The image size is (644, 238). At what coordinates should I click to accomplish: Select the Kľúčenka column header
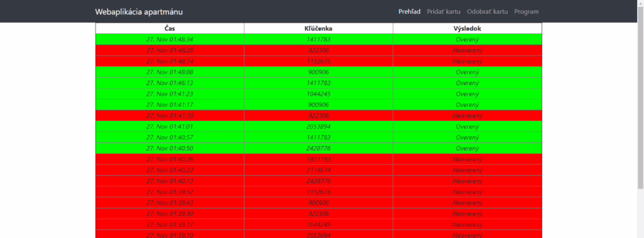[x=318, y=28]
